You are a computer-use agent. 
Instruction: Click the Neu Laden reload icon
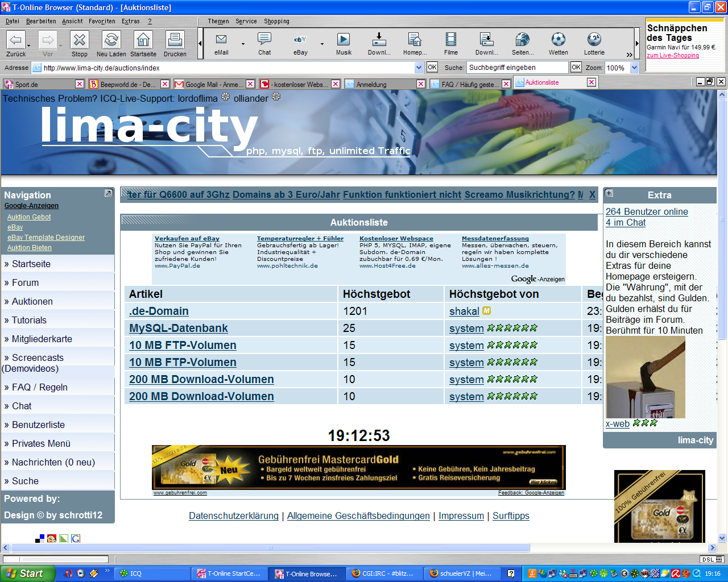pos(111,40)
